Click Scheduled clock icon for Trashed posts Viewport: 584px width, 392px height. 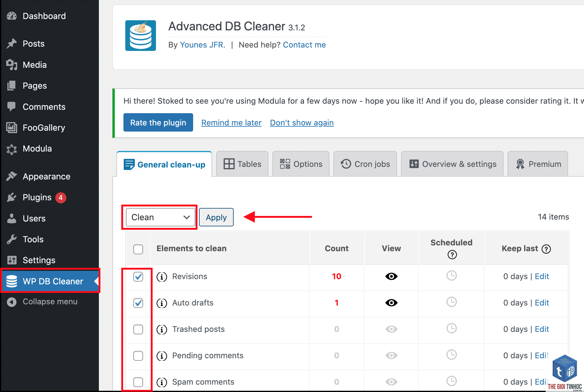[452, 328]
